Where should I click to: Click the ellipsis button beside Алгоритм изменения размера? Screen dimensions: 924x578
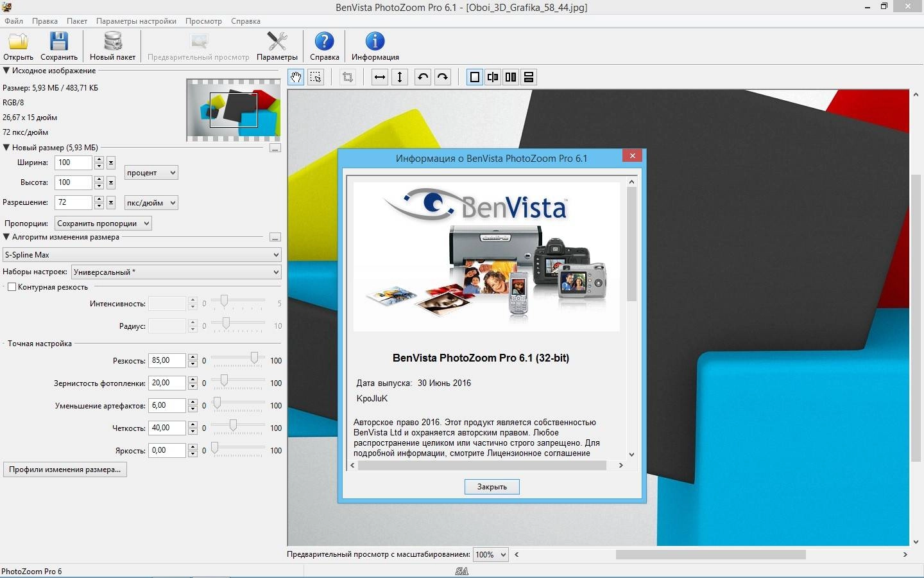click(275, 238)
